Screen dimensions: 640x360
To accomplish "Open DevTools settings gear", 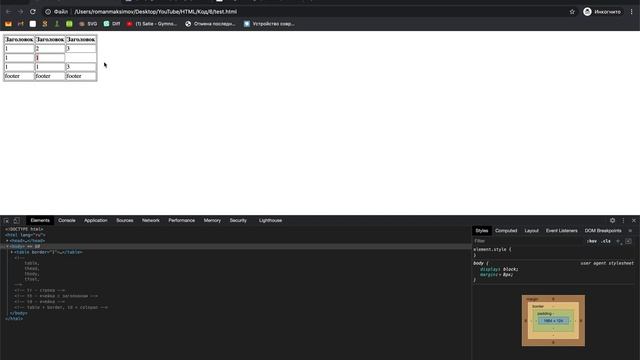I will tap(612, 220).
